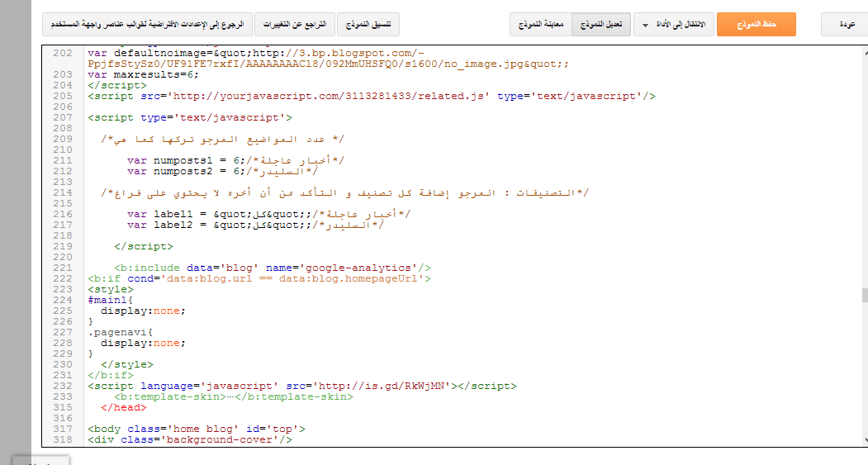This screenshot has height=465, width=868.
Task: Click the b:if cond homepageUrl line
Action: (x=259, y=278)
